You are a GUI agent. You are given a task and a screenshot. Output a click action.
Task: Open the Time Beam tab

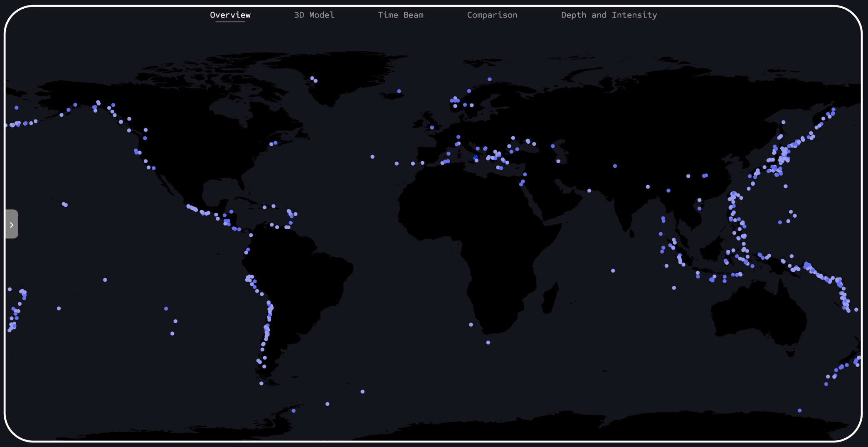400,15
